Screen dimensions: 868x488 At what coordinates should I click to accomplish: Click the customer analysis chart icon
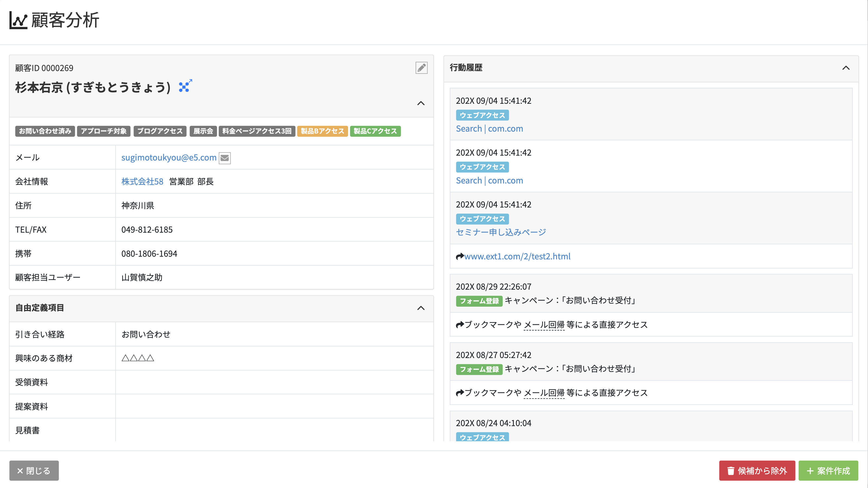coord(18,20)
